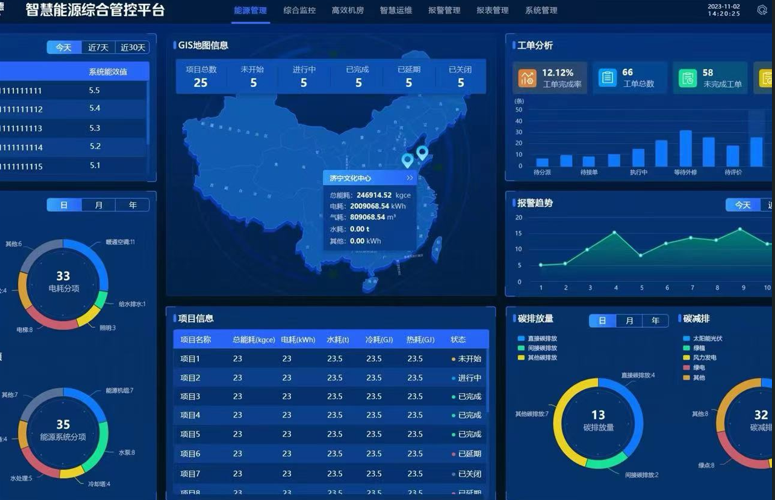Image resolution: width=775 pixels, height=500 pixels.
Task: Select 月 tab in 碳排放量 panel
Action: click(x=629, y=321)
